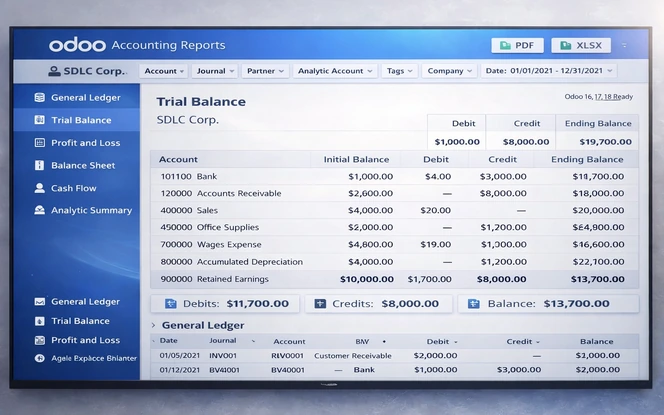Expand the General Ledger section chevron
Viewport: 664px width, 415px height.
[154, 325]
